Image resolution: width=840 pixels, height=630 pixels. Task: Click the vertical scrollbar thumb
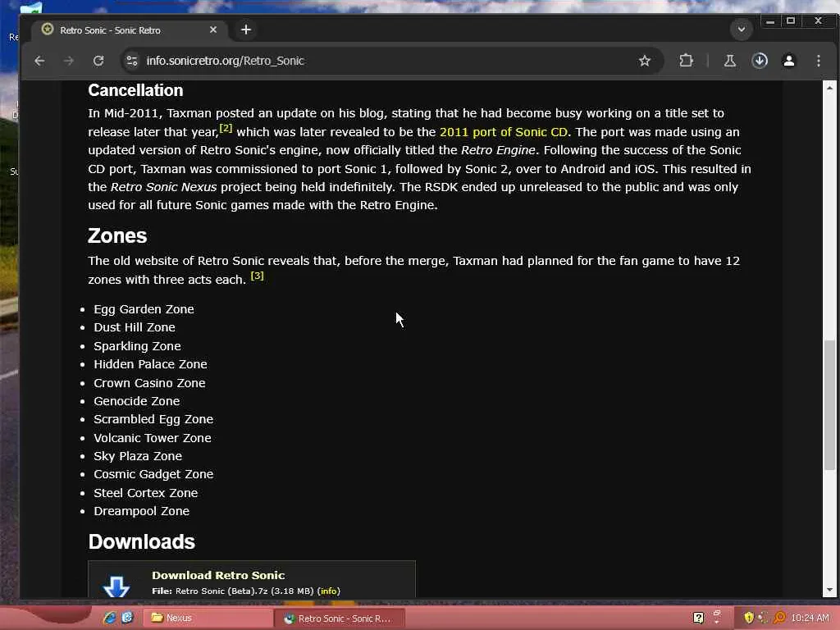(829, 405)
